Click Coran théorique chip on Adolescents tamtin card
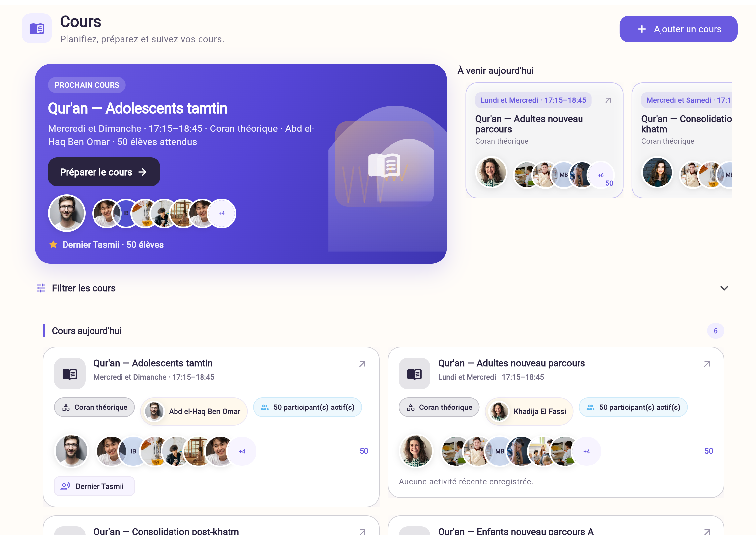756x535 pixels. (x=94, y=407)
